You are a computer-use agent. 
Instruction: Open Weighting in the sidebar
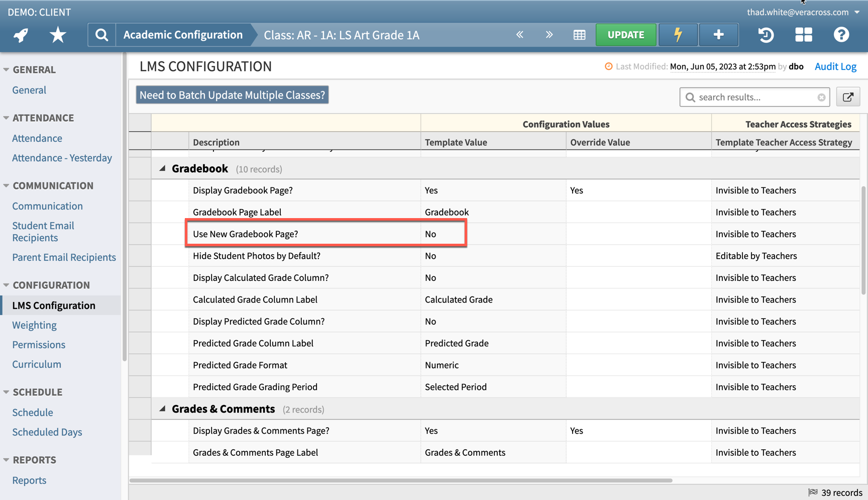(x=34, y=325)
